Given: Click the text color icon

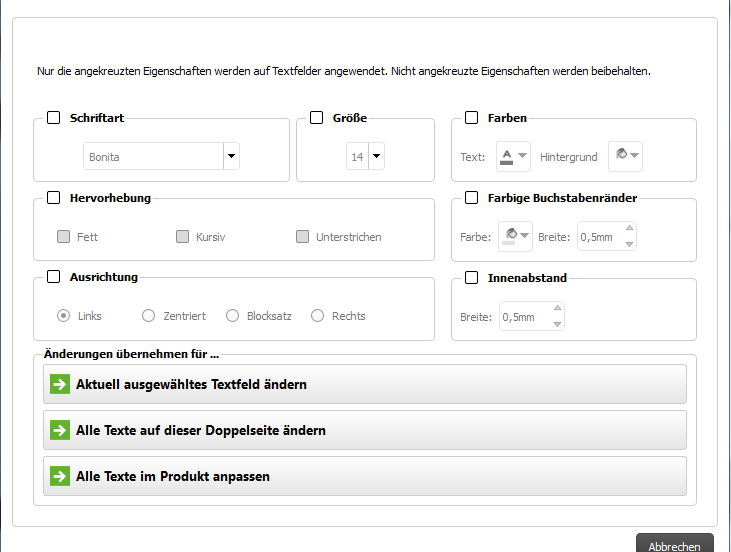Looking at the screenshot, I should (507, 156).
